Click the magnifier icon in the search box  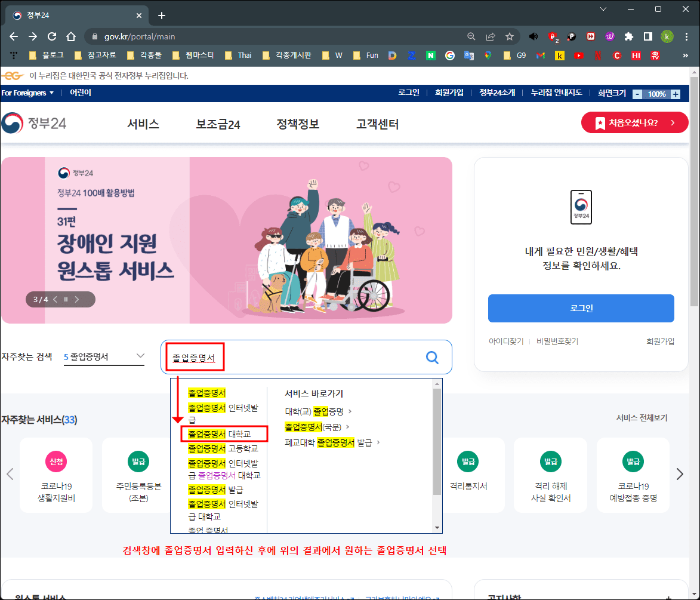(432, 357)
